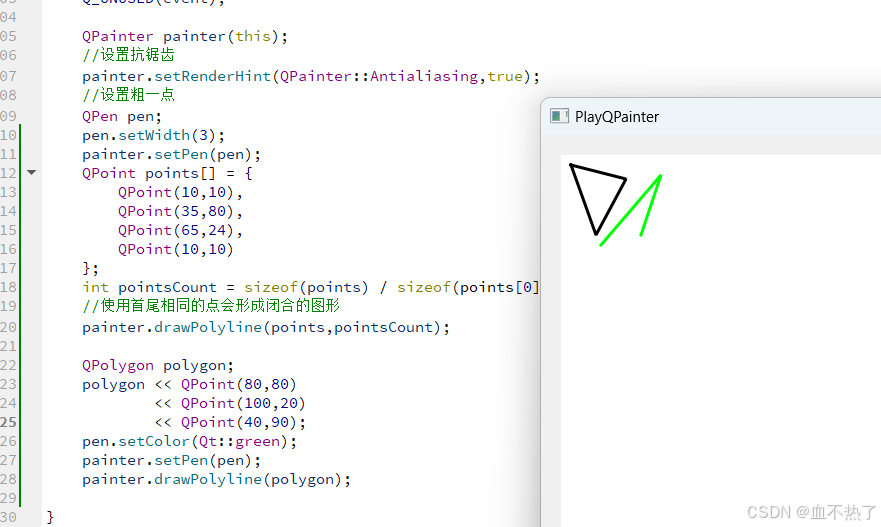Collapse the points array fold arrow at line 12
This screenshot has width=881, height=527.
[31, 172]
